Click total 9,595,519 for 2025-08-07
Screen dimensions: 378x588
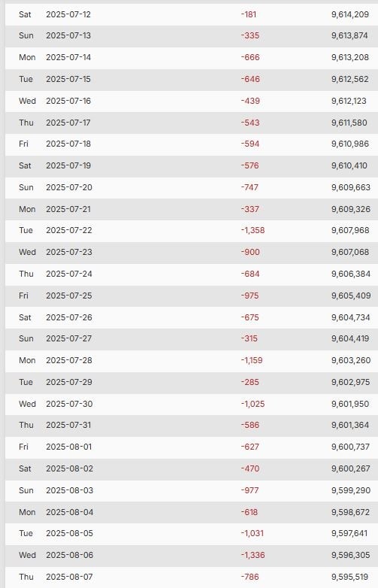pos(350,577)
